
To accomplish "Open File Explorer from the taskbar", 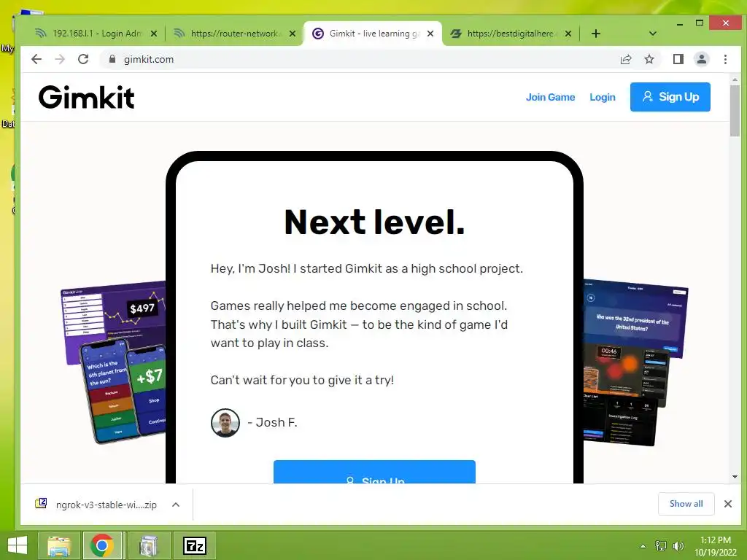I will tap(59, 545).
